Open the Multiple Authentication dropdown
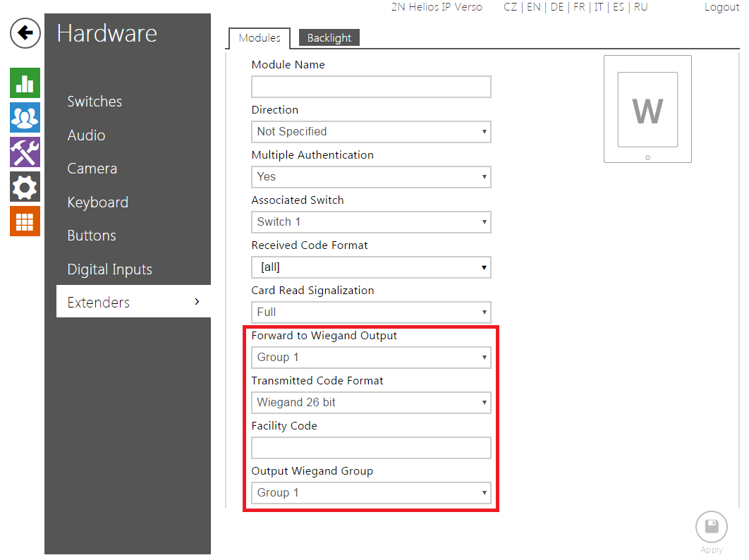 pos(371,177)
